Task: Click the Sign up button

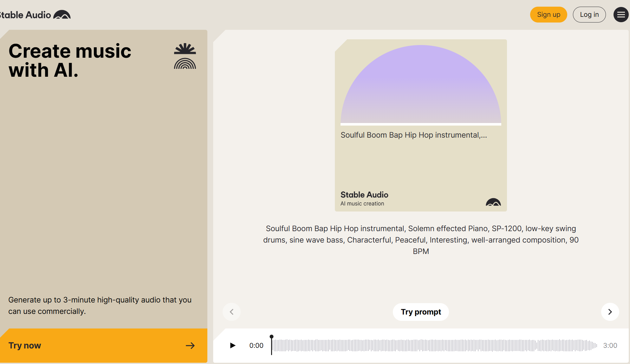Action: 549,15
